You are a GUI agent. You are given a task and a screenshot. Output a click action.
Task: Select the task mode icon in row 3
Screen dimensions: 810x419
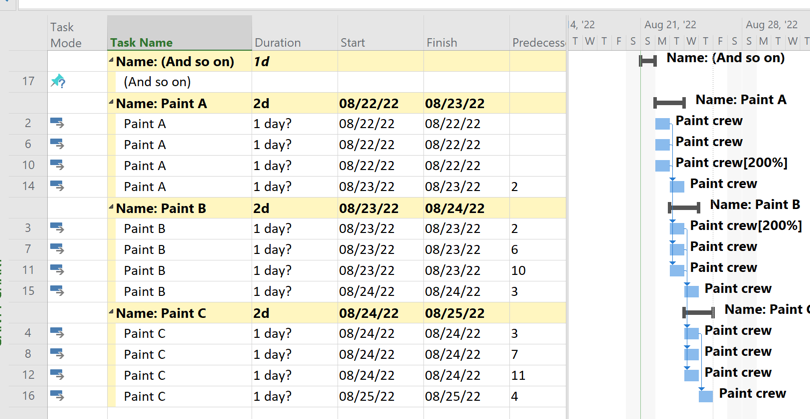(x=57, y=228)
